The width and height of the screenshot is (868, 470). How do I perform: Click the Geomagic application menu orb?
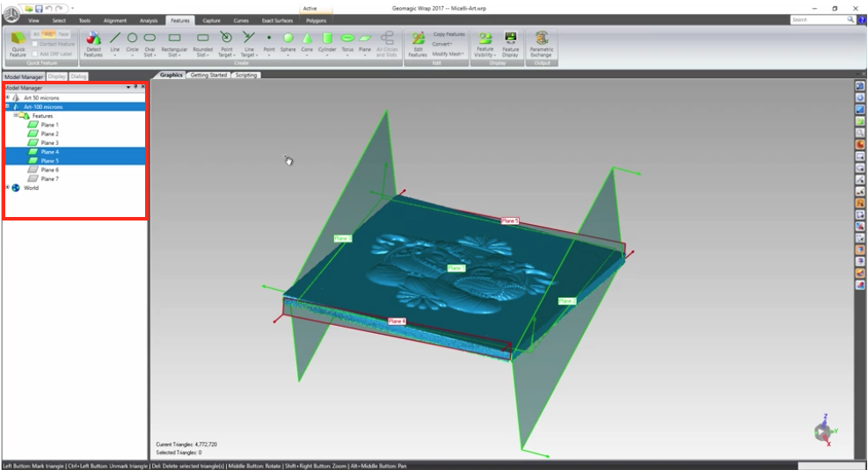[11, 14]
